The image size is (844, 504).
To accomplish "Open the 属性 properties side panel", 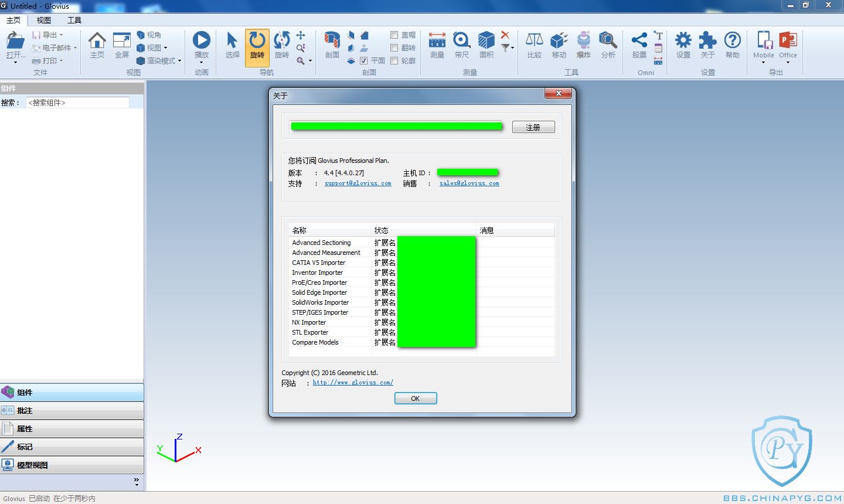I will click(72, 428).
